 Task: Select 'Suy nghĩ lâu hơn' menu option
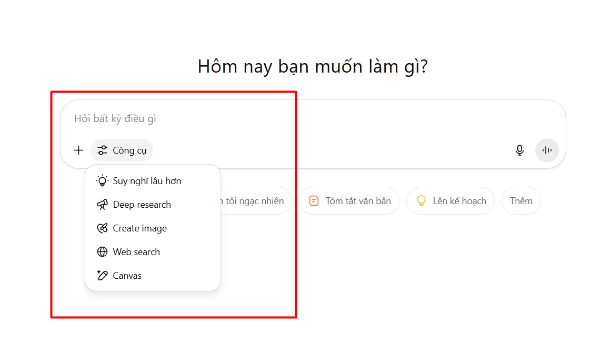(153, 181)
